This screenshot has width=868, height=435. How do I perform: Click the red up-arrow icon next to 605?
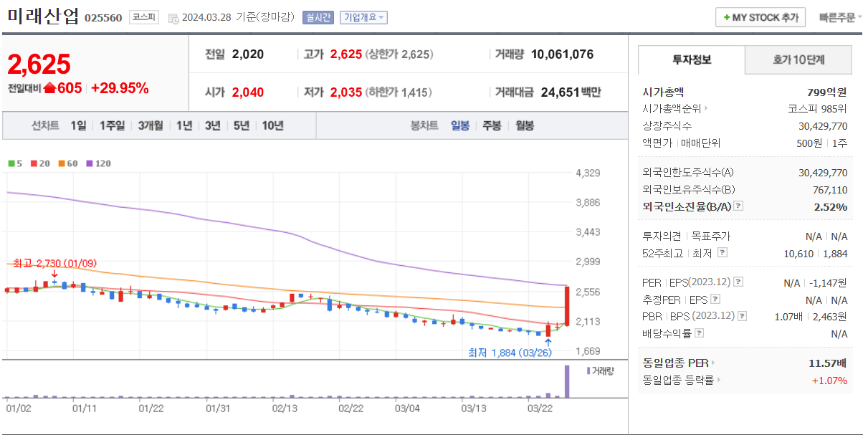(x=49, y=88)
